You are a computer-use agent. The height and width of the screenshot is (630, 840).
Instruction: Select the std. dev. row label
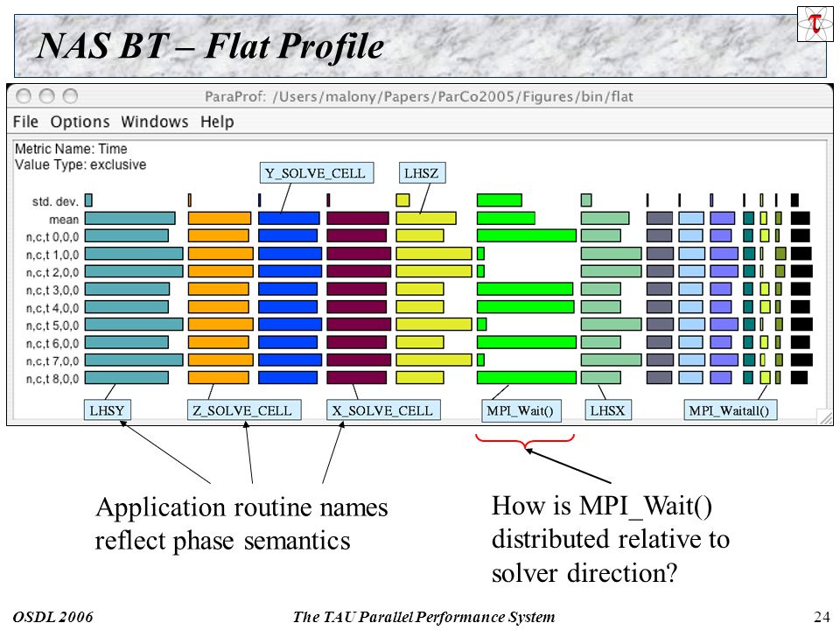(55, 201)
